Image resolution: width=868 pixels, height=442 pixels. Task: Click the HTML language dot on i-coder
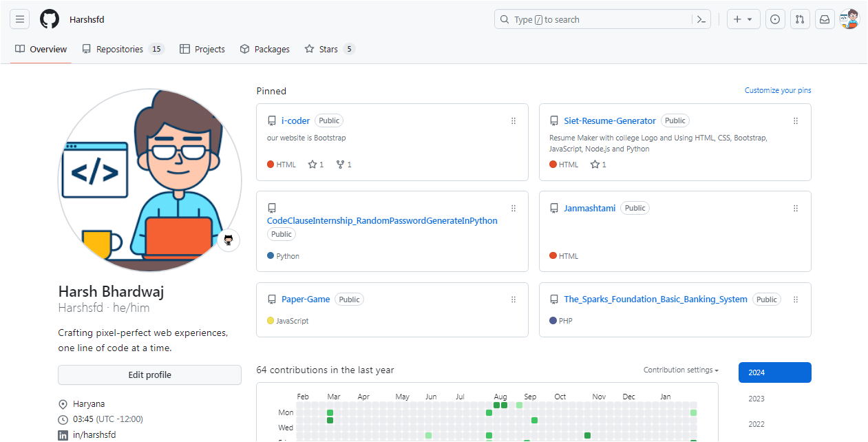coord(271,165)
